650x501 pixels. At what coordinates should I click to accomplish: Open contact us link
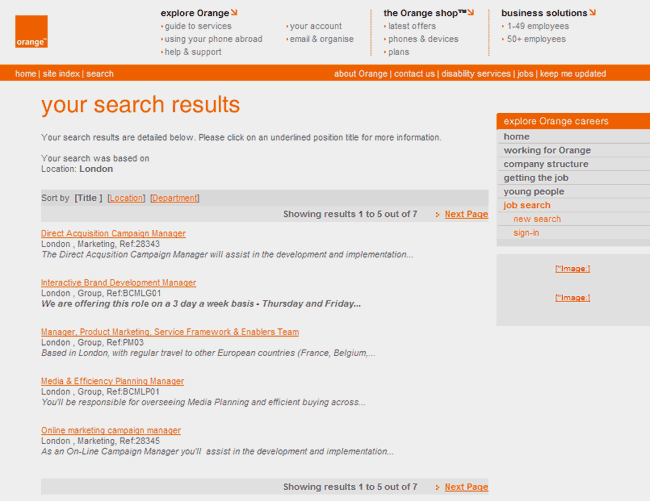[414, 74]
